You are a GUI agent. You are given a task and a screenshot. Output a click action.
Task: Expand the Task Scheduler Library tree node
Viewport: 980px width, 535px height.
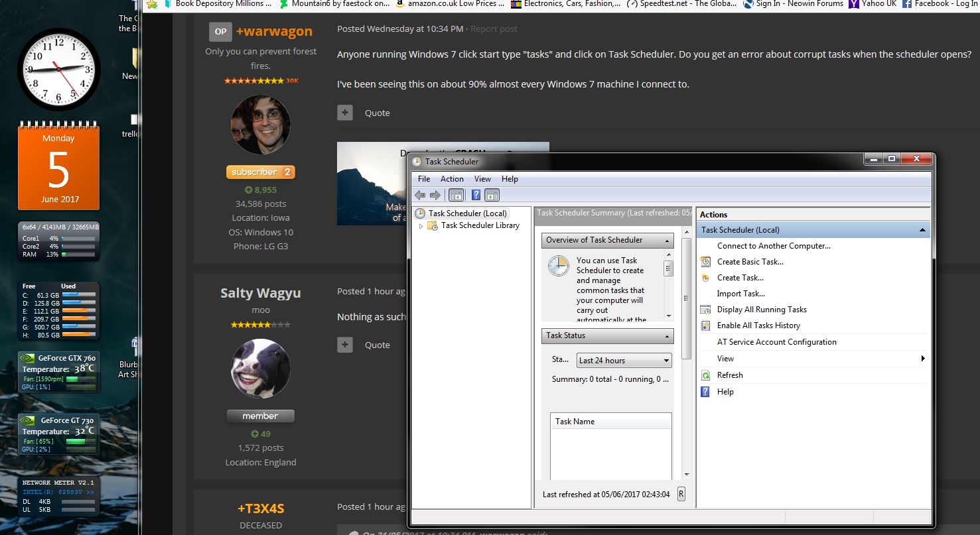click(x=421, y=225)
